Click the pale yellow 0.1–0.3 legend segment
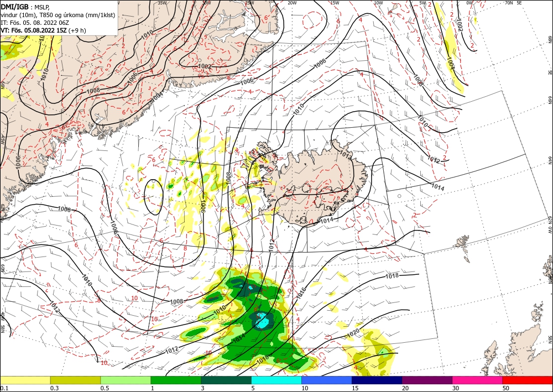 pyautogui.click(x=25, y=380)
